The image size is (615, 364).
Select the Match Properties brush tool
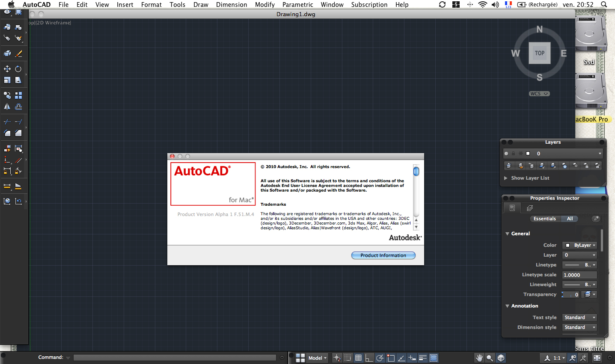(18, 53)
